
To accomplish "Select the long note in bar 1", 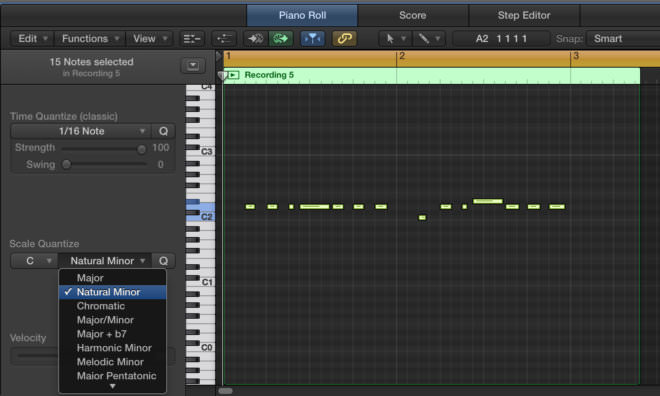I will 314,207.
